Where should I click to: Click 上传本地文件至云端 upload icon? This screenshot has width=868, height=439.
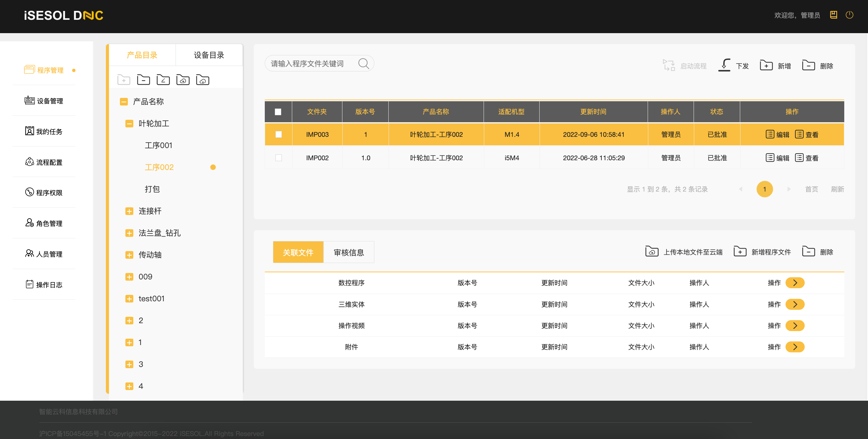(652, 251)
